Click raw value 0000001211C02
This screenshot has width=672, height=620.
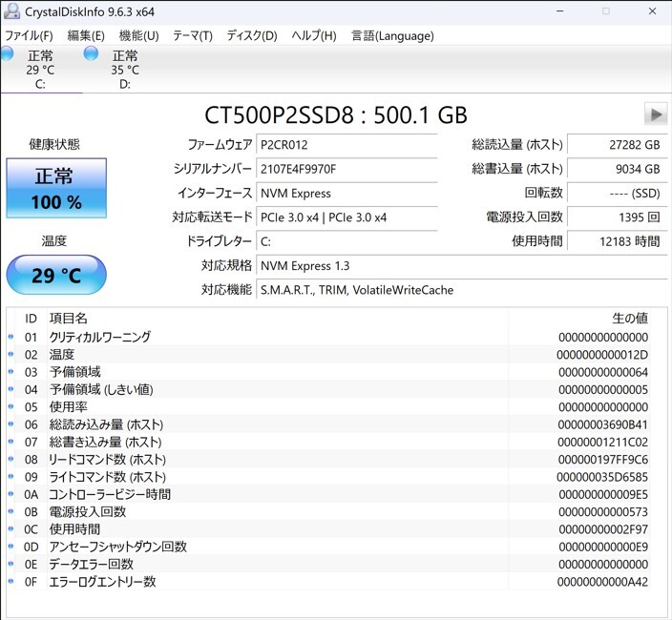coord(602,443)
